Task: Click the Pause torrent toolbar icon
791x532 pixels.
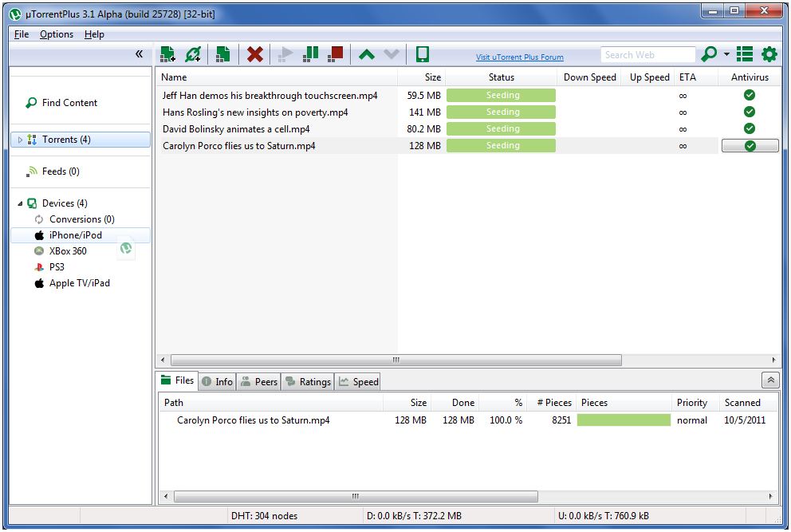Action: coord(311,54)
